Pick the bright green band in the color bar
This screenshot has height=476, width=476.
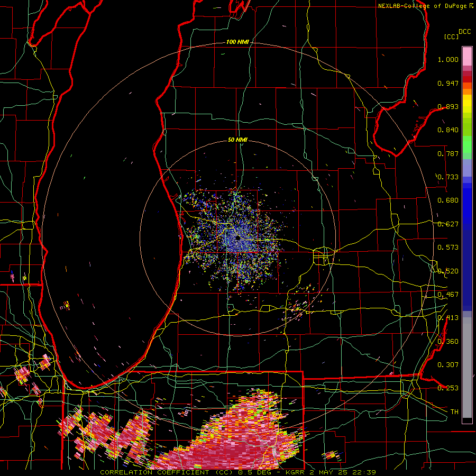point(467,144)
